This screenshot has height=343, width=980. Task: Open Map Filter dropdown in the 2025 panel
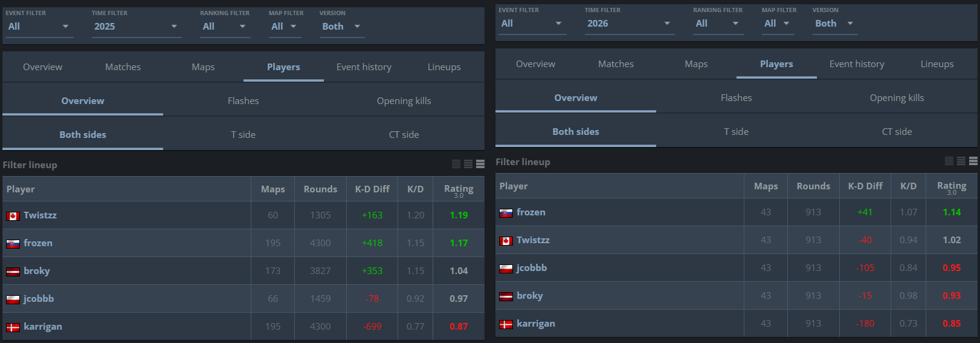pyautogui.click(x=285, y=27)
